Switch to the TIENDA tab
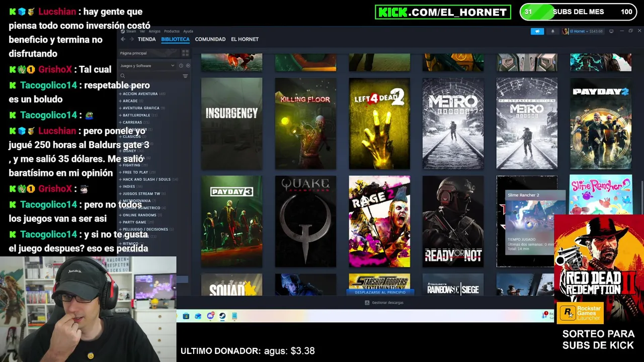The image size is (644, 362). point(146,39)
